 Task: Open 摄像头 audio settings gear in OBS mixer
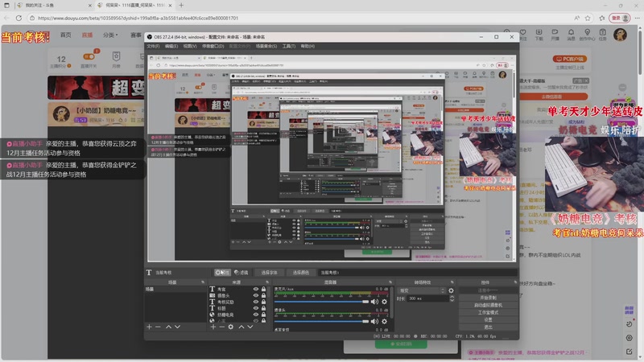click(x=385, y=321)
